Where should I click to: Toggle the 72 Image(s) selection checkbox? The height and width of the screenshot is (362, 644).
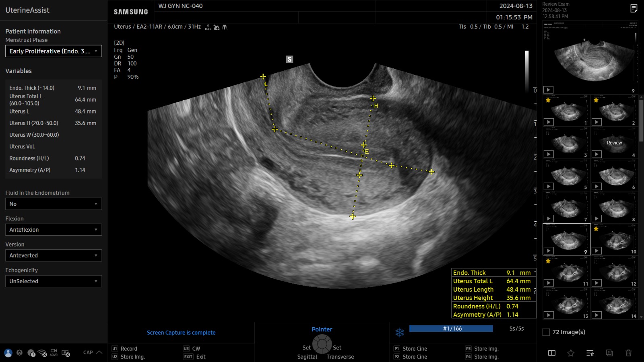[x=545, y=332]
